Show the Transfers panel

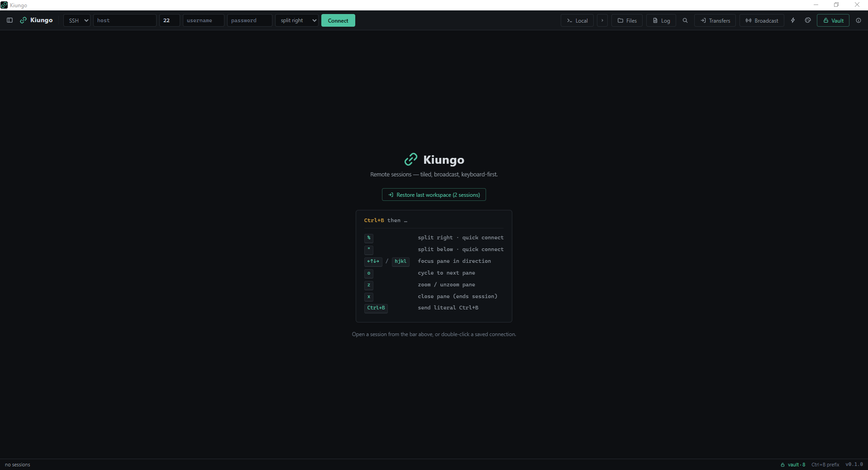pyautogui.click(x=715, y=20)
